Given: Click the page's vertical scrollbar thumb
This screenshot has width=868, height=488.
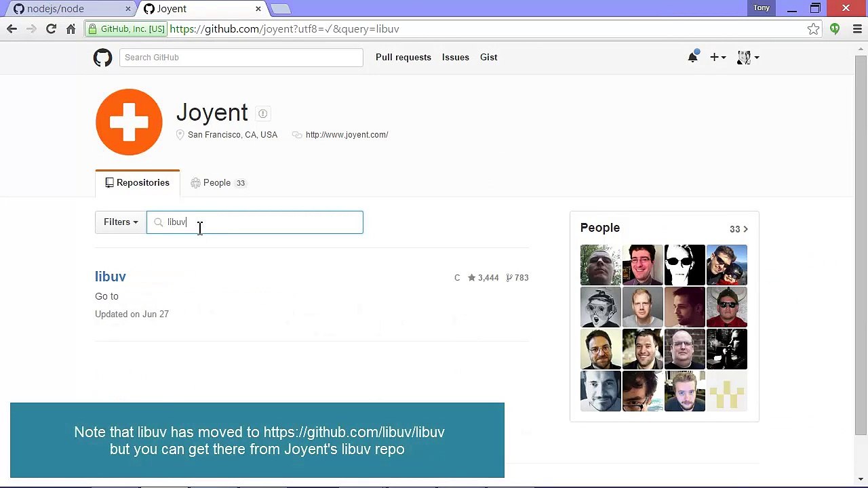Looking at the screenshot, I should click(861, 244).
